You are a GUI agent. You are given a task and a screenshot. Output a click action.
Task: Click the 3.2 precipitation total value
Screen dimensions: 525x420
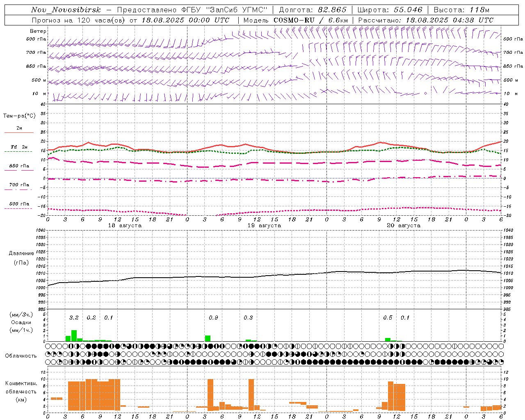74,317
